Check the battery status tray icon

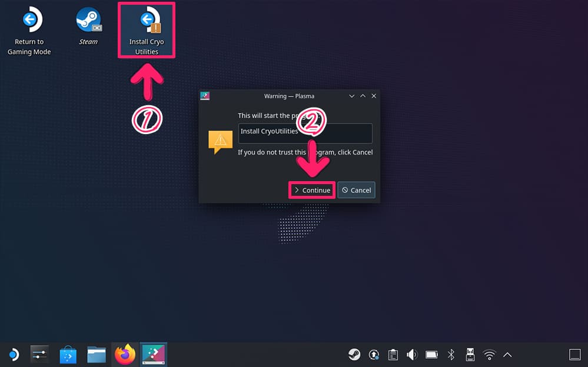point(431,354)
